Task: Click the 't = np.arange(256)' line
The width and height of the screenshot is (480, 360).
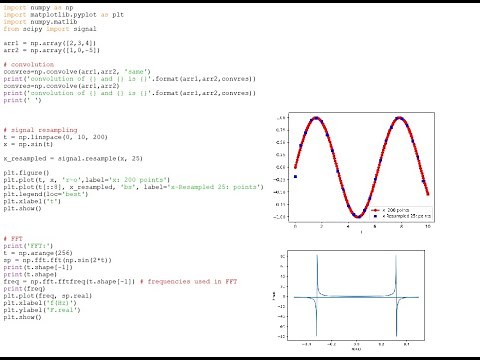Action: (x=38, y=253)
